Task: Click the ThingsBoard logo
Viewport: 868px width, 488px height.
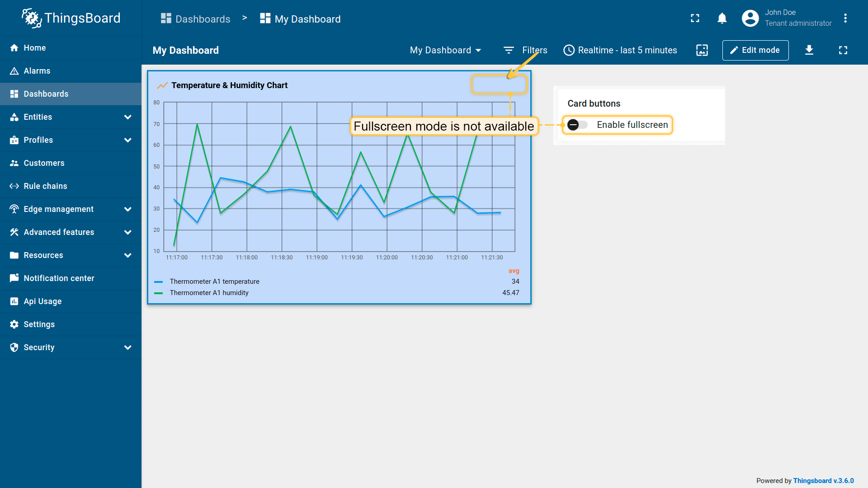Action: click(x=71, y=18)
